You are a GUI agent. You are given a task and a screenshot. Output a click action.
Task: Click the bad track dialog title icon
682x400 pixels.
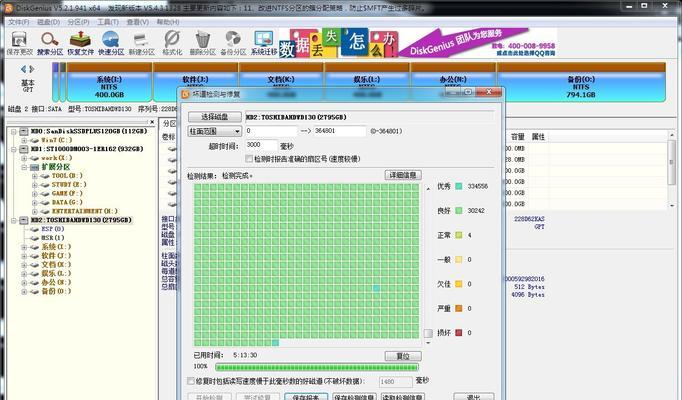coord(186,94)
